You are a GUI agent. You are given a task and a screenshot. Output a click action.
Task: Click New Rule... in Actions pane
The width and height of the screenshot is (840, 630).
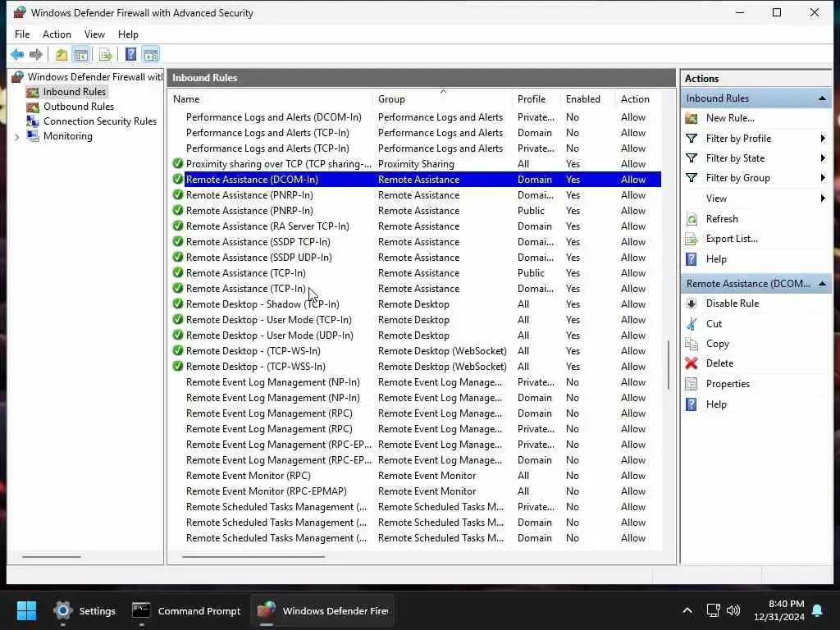point(729,118)
